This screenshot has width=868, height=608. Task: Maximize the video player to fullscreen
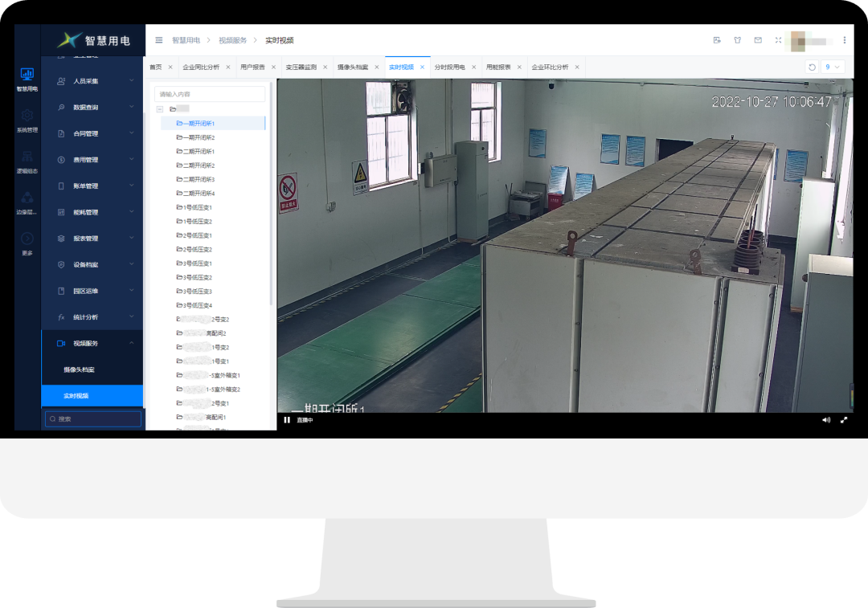(844, 420)
